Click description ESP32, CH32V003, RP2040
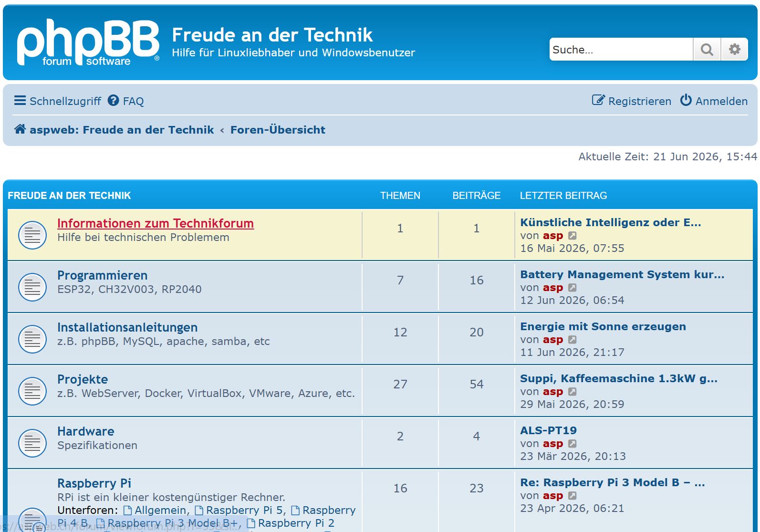The height and width of the screenshot is (532, 760). [129, 290]
